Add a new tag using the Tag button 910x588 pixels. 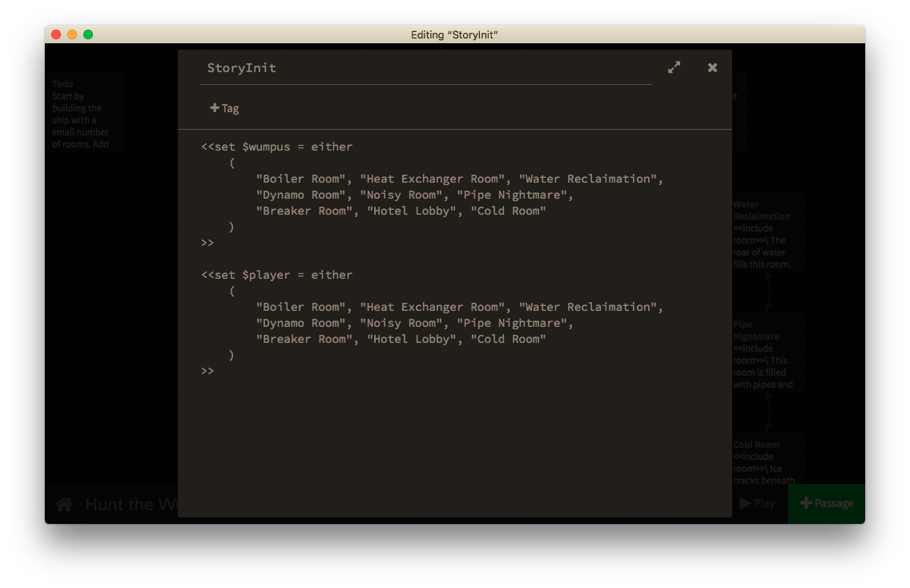coord(224,107)
